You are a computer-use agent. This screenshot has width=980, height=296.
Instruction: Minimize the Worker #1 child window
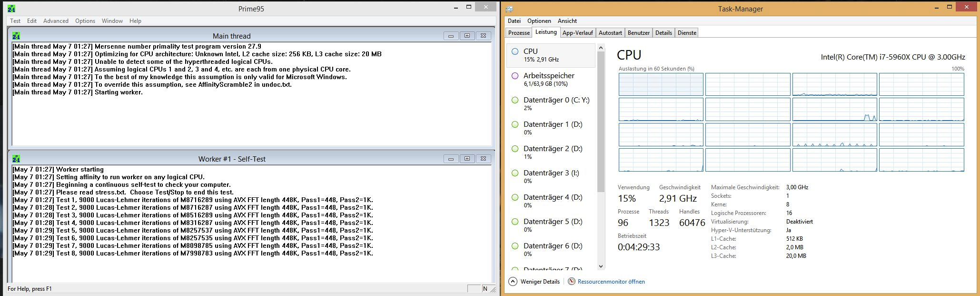coord(451,159)
